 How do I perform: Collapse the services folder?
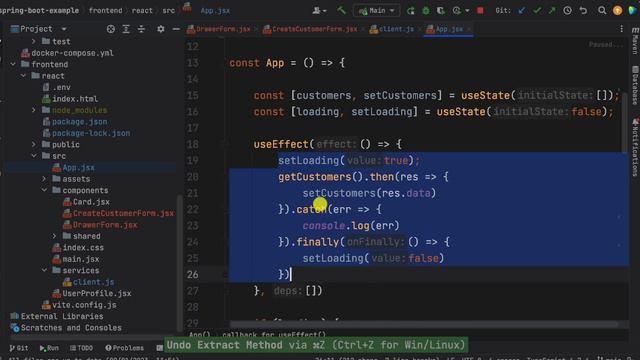click(x=44, y=270)
